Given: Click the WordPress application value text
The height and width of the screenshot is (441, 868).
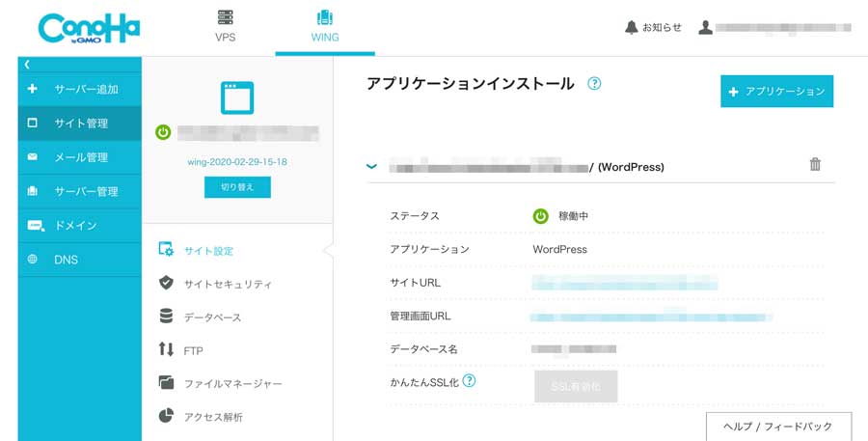Looking at the screenshot, I should [559, 249].
